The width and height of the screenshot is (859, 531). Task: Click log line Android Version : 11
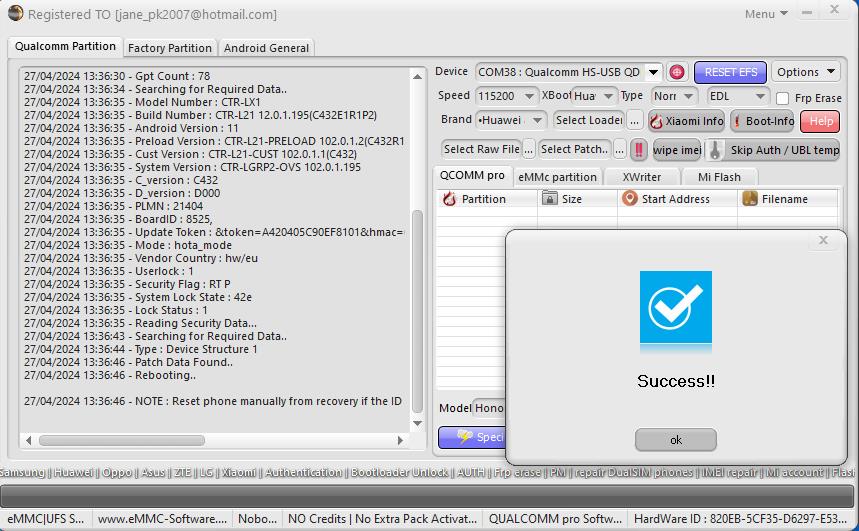coord(131,128)
